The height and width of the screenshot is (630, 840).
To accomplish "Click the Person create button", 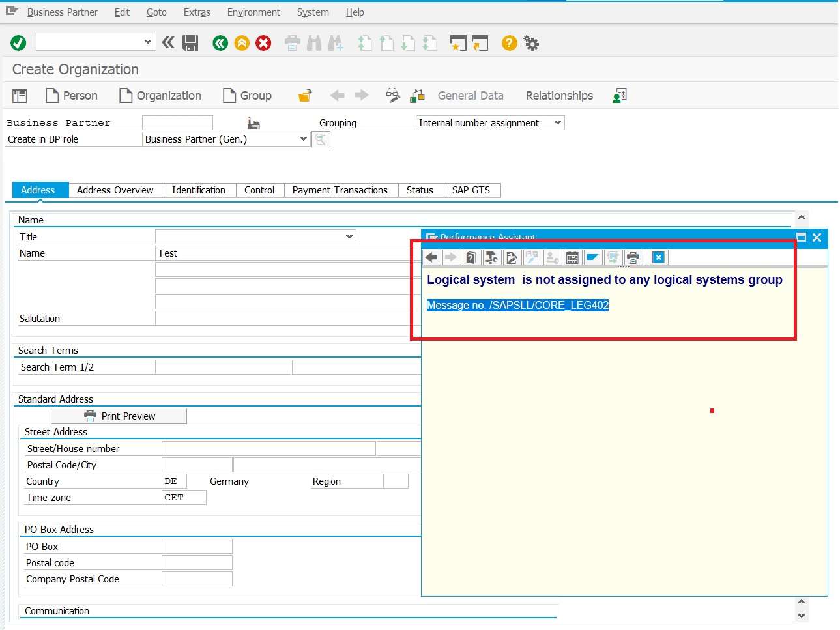I will (72, 96).
